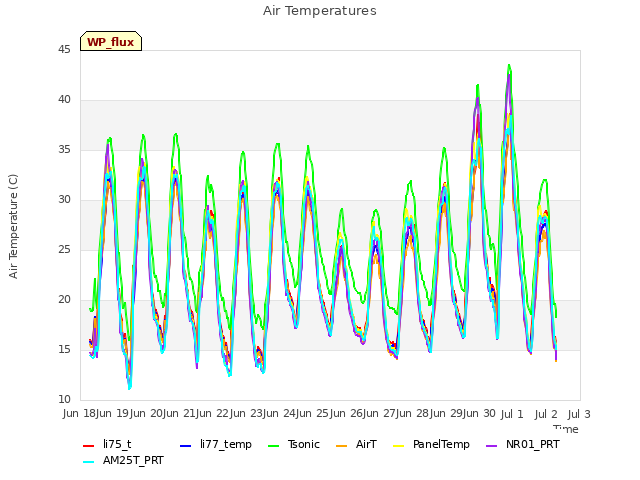Click the Jul 3 x-axis tick label
The height and width of the screenshot is (480, 640).
[579, 414]
